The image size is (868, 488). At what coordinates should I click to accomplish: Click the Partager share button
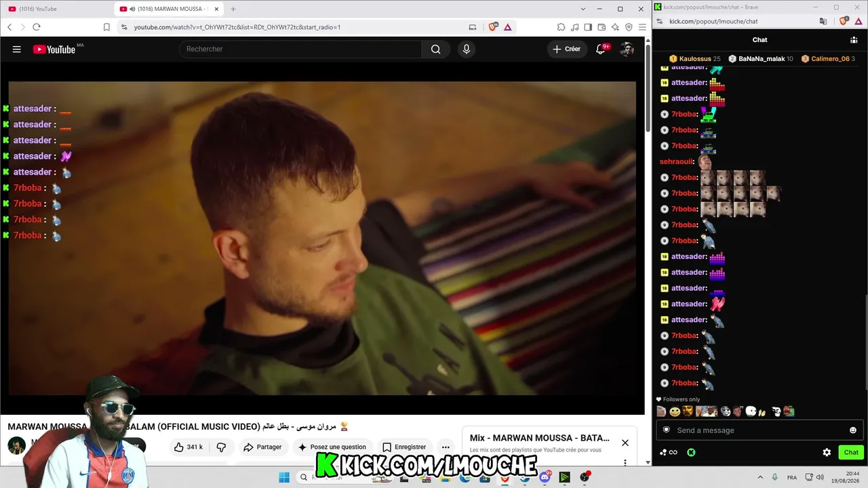tap(262, 447)
